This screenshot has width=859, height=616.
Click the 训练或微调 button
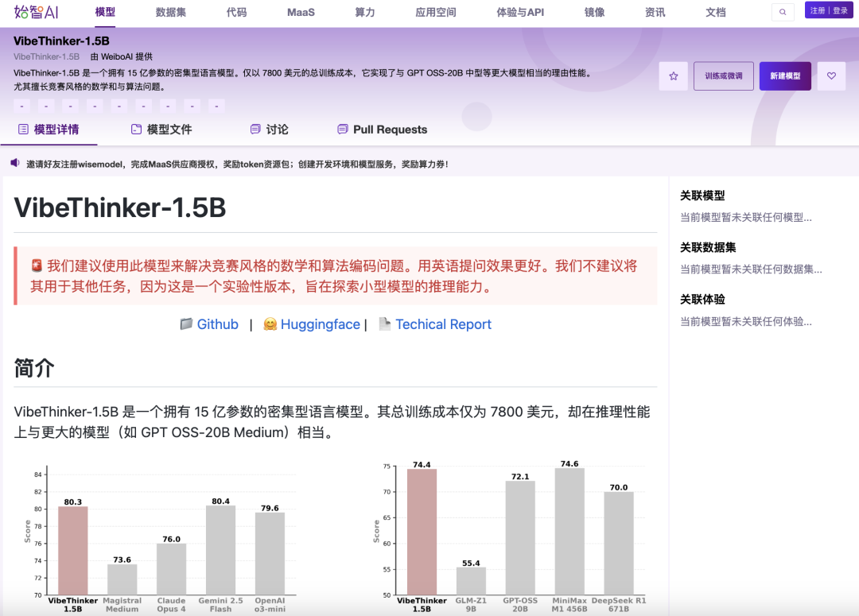click(x=724, y=76)
